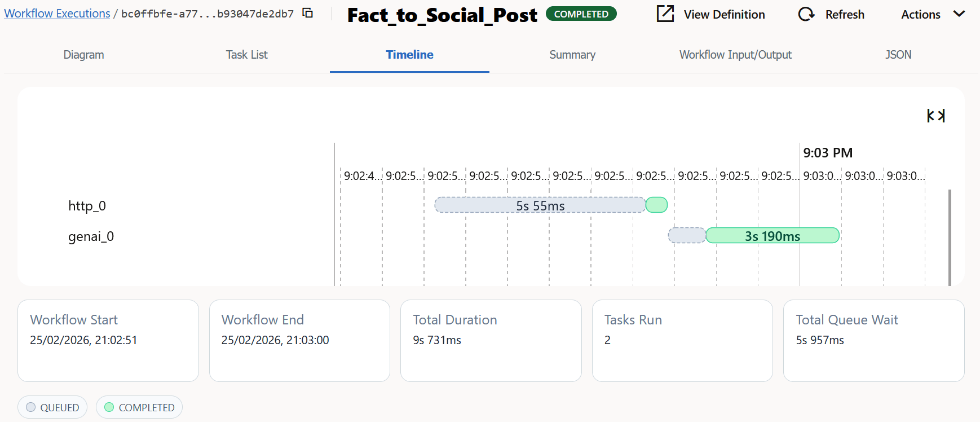Toggle the QUEUED legend filter
The width and height of the screenshot is (980, 422).
click(x=52, y=407)
